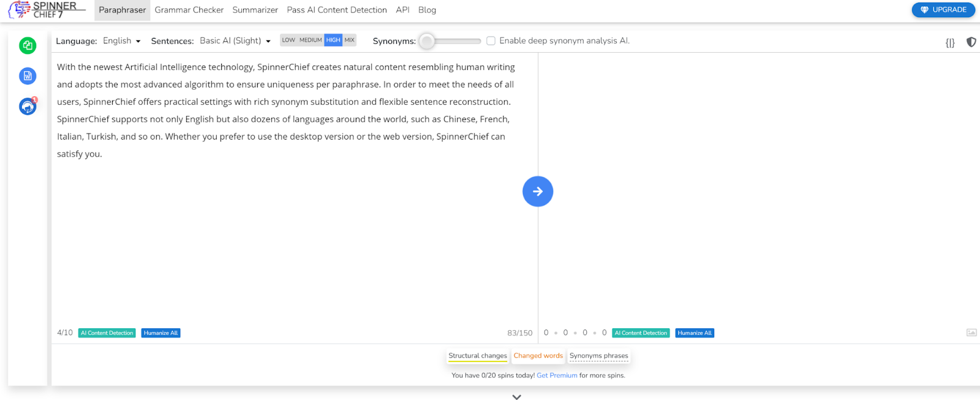This screenshot has width=980, height=400.
Task: Open the Grammar Checker tab
Action: pos(189,10)
